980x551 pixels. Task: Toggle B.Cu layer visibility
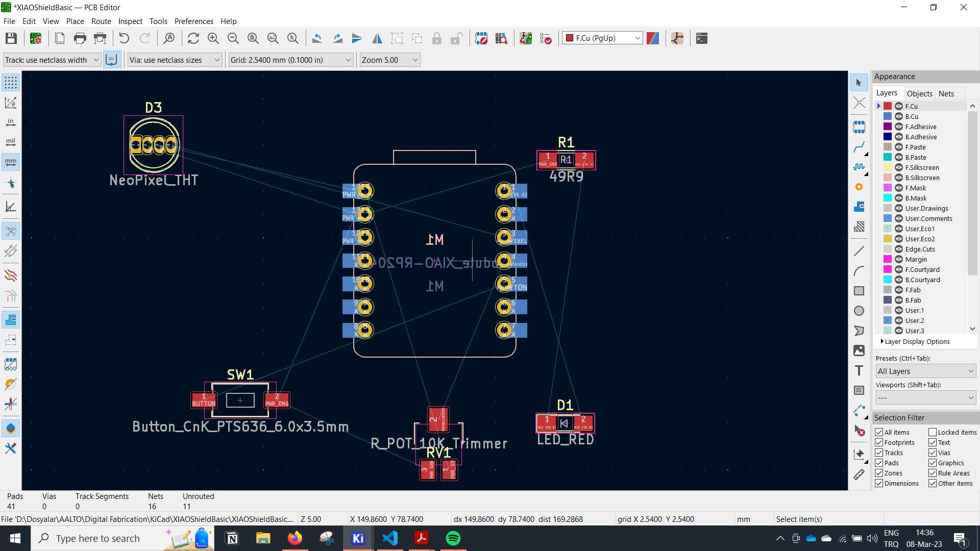coord(900,116)
